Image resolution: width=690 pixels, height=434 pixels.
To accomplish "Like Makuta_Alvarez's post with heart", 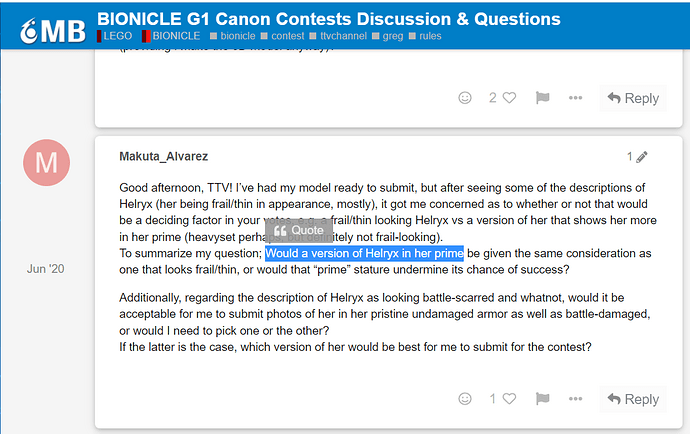I will (509, 399).
